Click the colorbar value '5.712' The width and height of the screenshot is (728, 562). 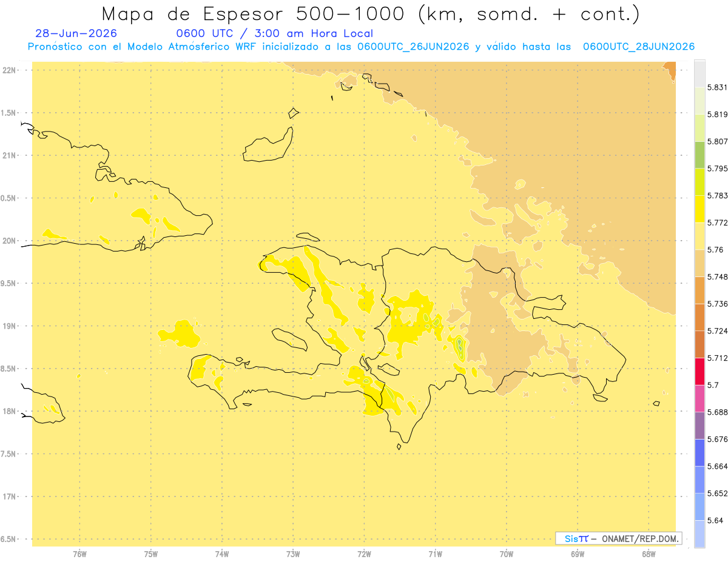(718, 358)
